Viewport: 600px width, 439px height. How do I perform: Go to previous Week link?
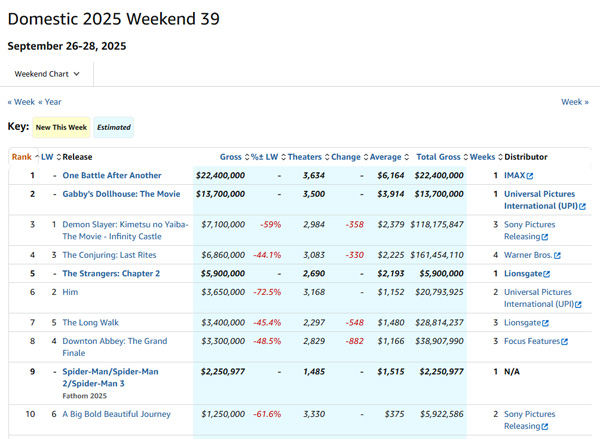[21, 102]
